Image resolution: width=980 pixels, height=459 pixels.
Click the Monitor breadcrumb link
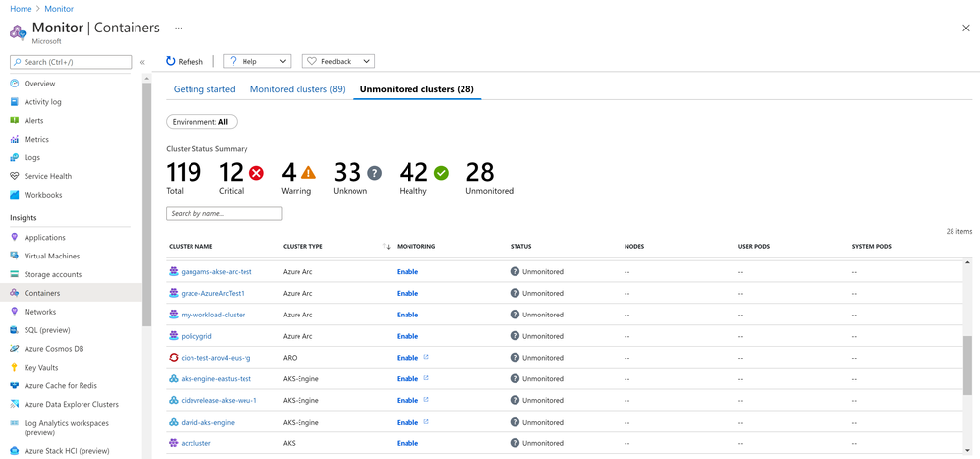tap(59, 10)
